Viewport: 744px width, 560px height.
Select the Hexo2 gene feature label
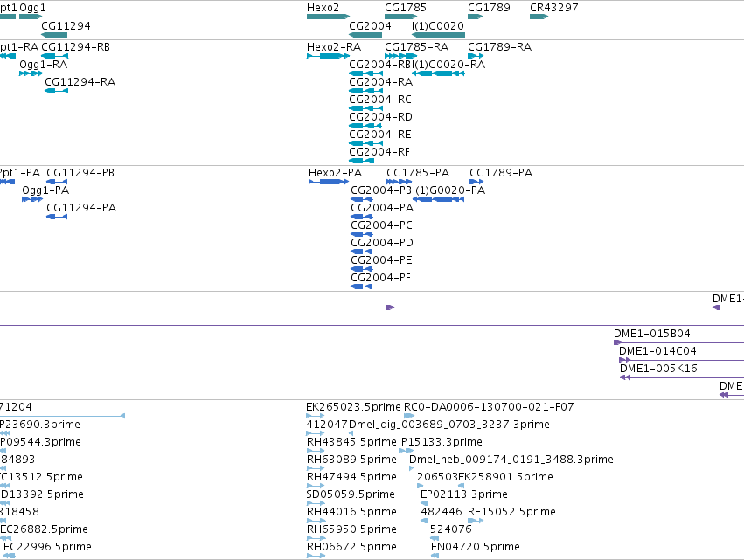pyautogui.click(x=323, y=8)
